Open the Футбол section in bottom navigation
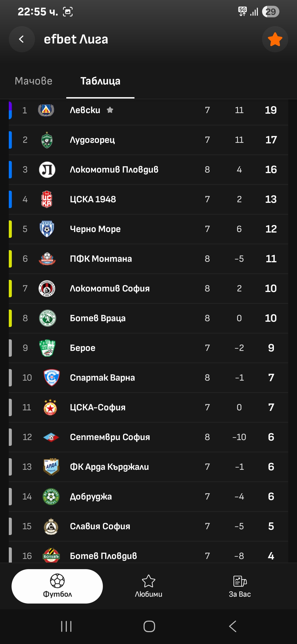 [57, 586]
